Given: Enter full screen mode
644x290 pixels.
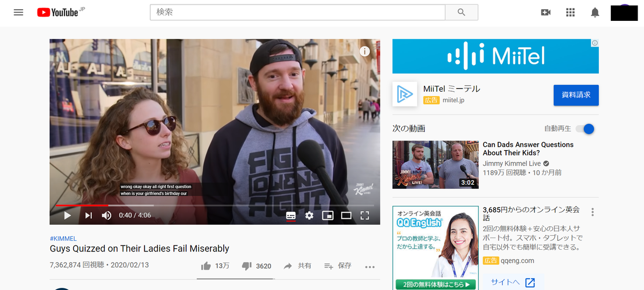Looking at the screenshot, I should click(365, 215).
